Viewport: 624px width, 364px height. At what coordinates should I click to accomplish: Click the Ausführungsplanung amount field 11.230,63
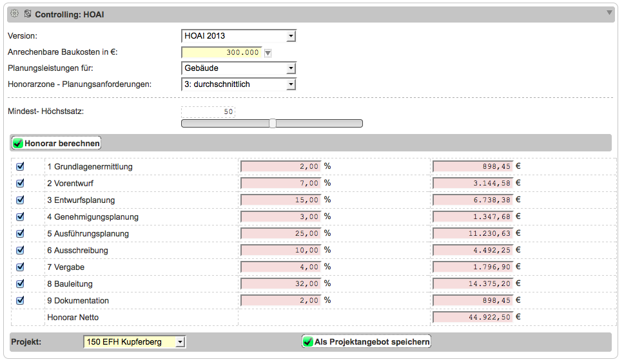[x=473, y=233]
